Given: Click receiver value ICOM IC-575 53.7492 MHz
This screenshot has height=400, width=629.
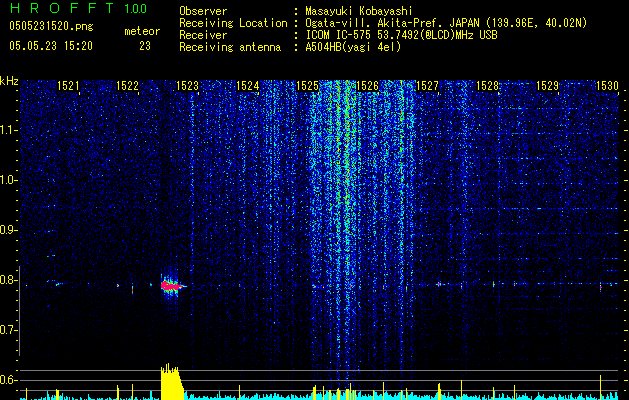Looking at the screenshot, I should coord(401,35).
